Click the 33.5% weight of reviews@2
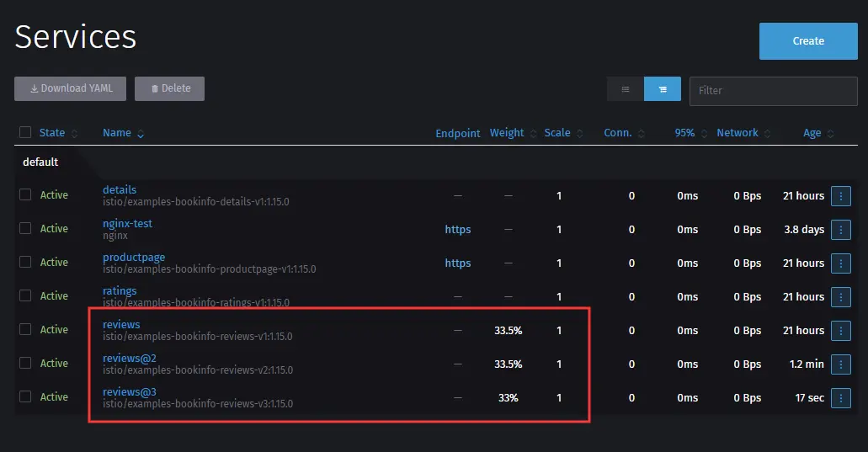Screen dimensions: 868x452 point(509,364)
